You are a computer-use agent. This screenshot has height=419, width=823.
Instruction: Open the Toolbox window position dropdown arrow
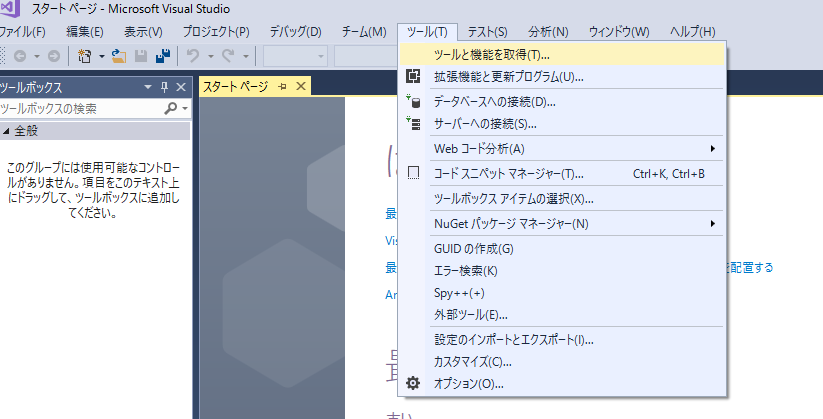click(x=147, y=87)
